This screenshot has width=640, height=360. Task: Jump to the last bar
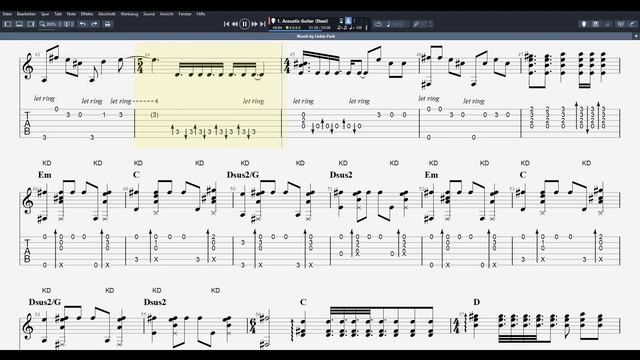pyautogui.click(x=262, y=24)
